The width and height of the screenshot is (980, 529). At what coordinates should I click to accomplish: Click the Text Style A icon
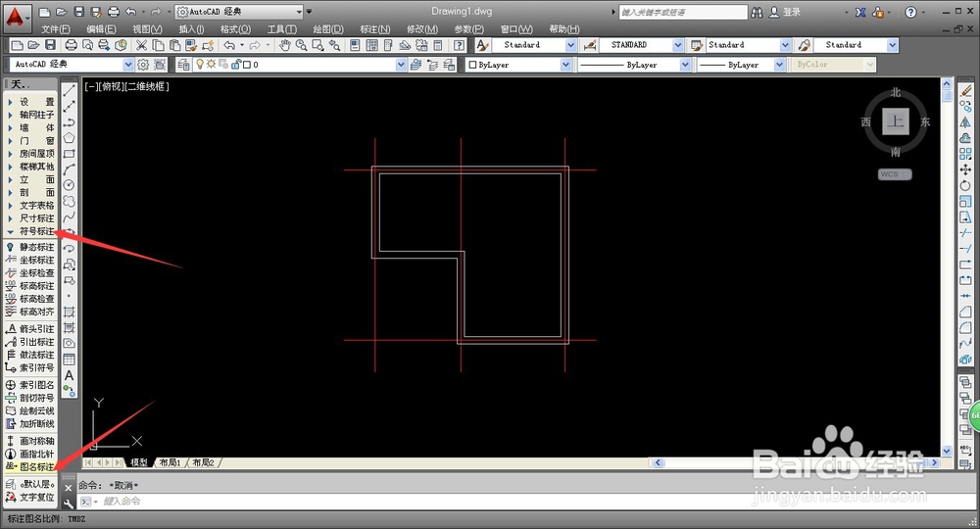(x=482, y=45)
